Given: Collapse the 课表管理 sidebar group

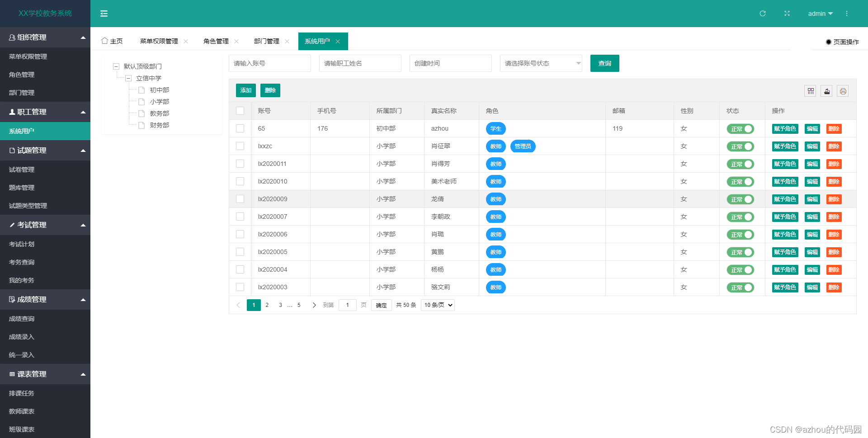Looking at the screenshot, I should point(45,374).
